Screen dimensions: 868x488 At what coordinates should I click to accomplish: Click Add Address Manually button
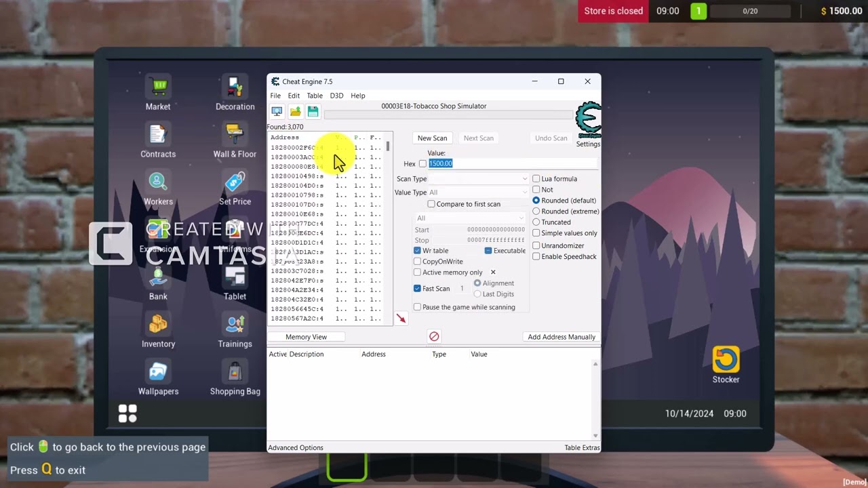(x=561, y=337)
